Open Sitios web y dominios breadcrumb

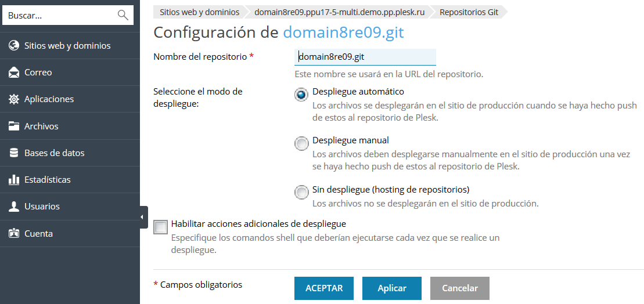(x=199, y=12)
